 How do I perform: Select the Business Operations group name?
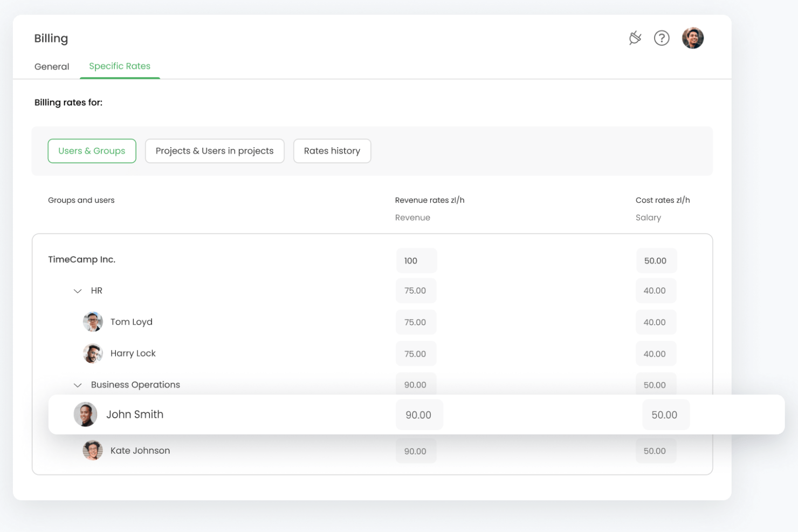coord(135,385)
